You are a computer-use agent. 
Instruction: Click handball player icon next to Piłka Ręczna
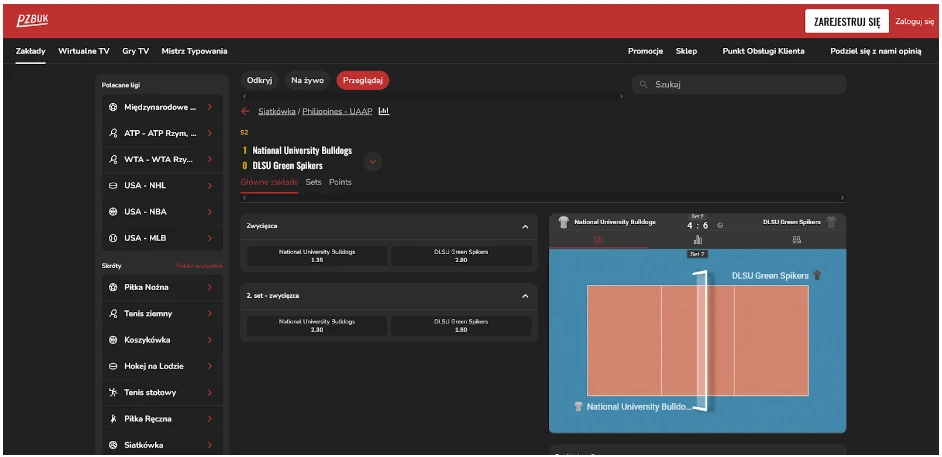(x=113, y=419)
